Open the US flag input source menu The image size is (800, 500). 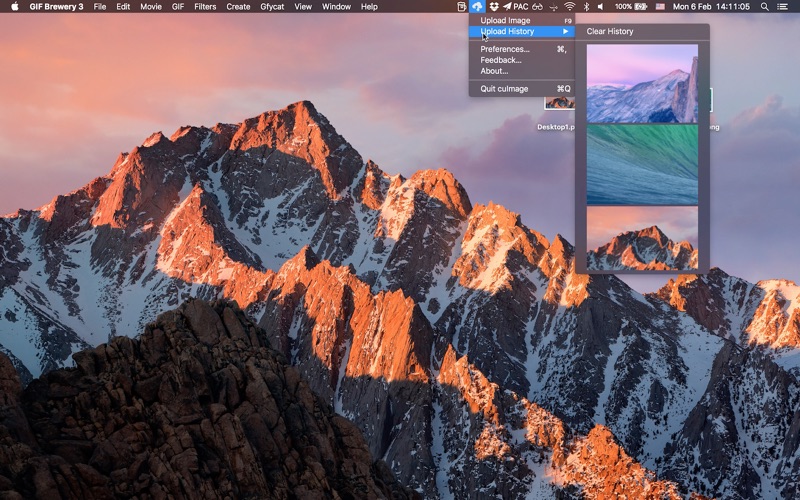pos(660,7)
